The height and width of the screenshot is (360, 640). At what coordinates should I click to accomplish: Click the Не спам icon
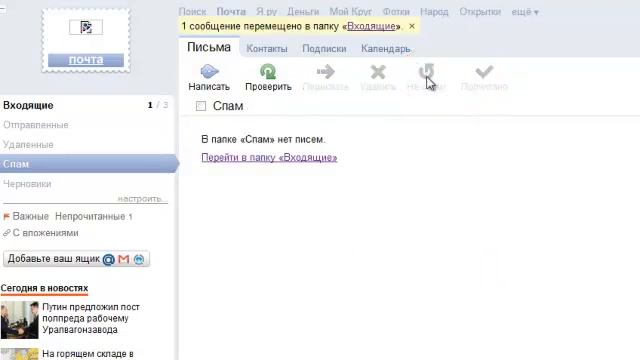click(426, 71)
